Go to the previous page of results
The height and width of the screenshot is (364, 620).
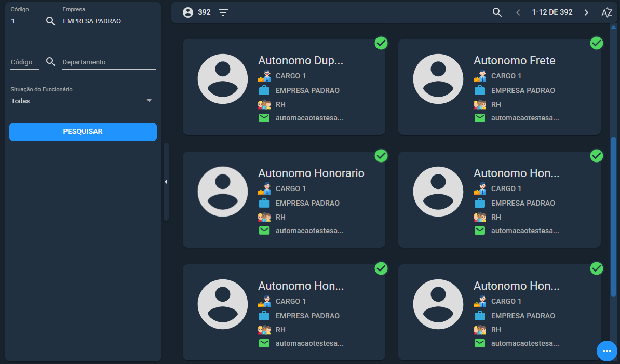pyautogui.click(x=518, y=12)
